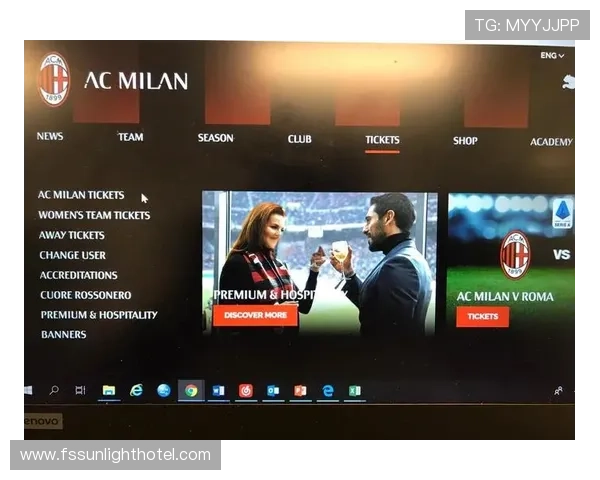Open File Explorer in the taskbar
This screenshot has width=600, height=480.
pos(108,390)
